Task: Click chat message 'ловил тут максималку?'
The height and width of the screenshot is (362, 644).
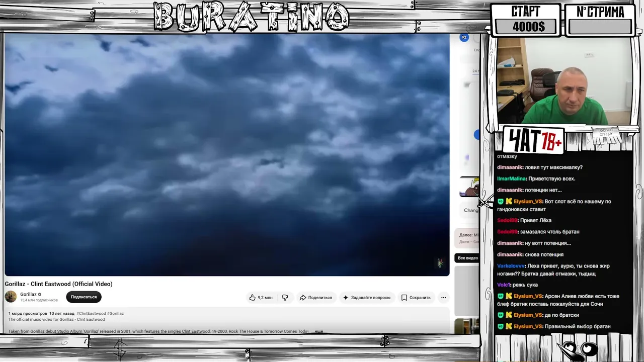Action: 553,167
